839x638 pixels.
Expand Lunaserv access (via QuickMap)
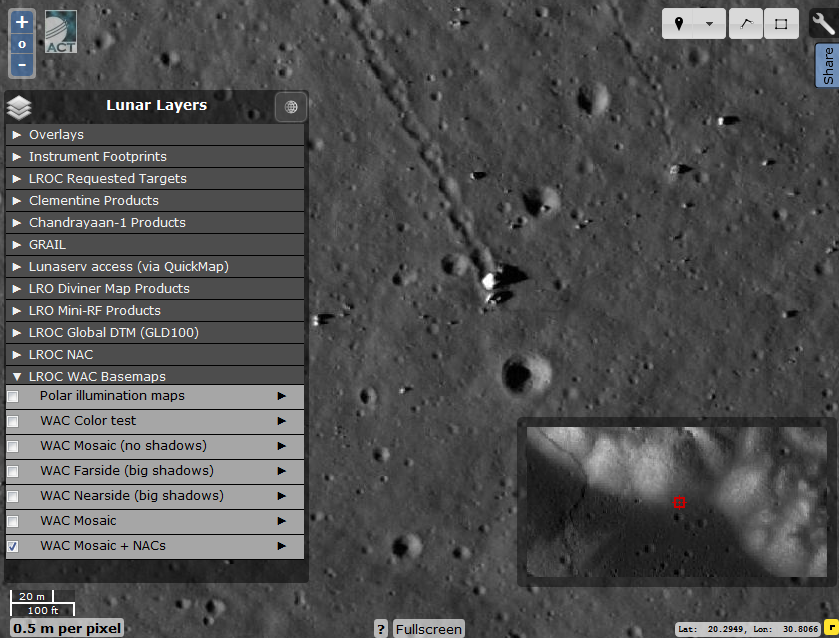155,266
